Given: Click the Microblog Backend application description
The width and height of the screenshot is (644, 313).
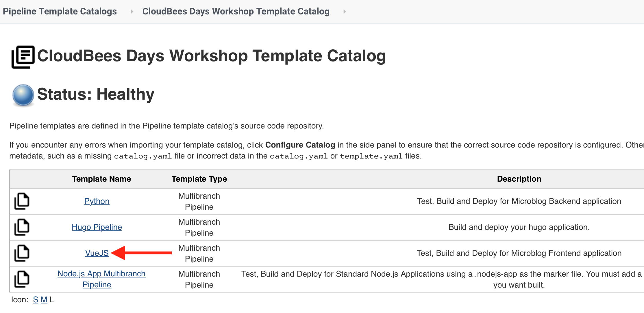Looking at the screenshot, I should (519, 201).
